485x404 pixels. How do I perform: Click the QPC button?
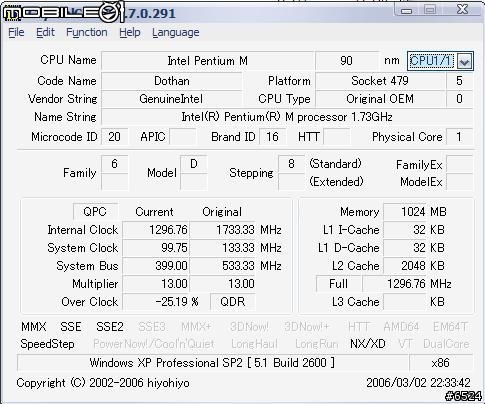95,212
